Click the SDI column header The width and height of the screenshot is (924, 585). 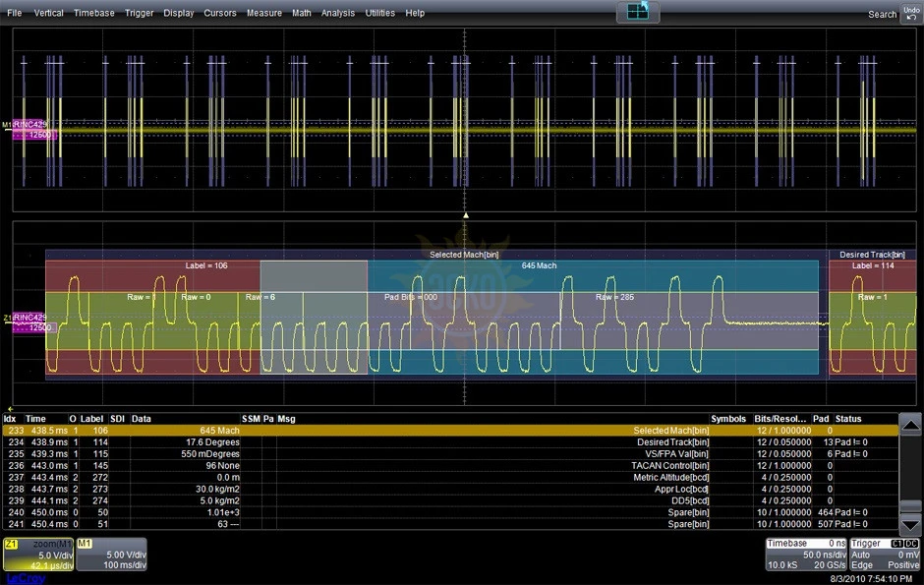pos(117,419)
